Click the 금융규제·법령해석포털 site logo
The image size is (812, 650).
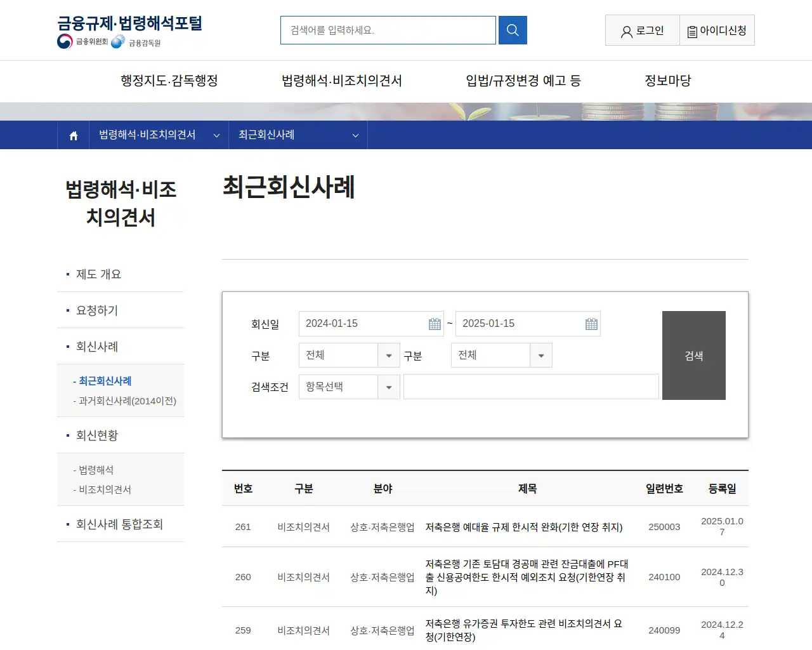[130, 23]
